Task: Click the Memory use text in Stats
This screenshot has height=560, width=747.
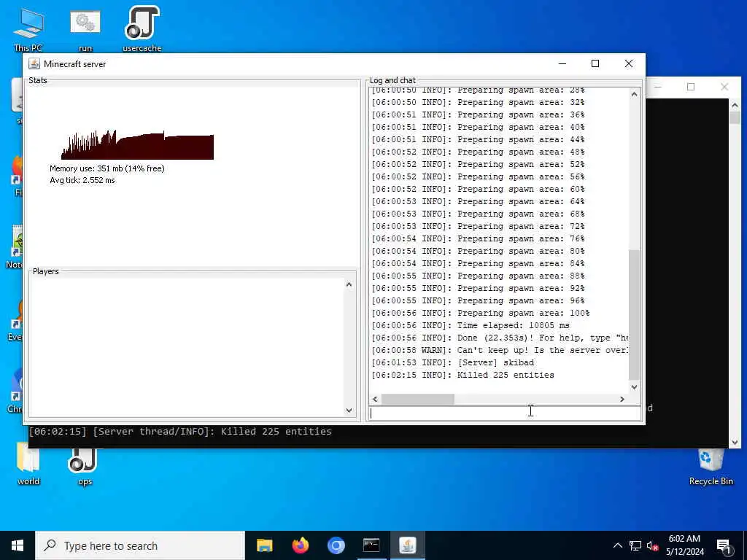Action: [107, 168]
